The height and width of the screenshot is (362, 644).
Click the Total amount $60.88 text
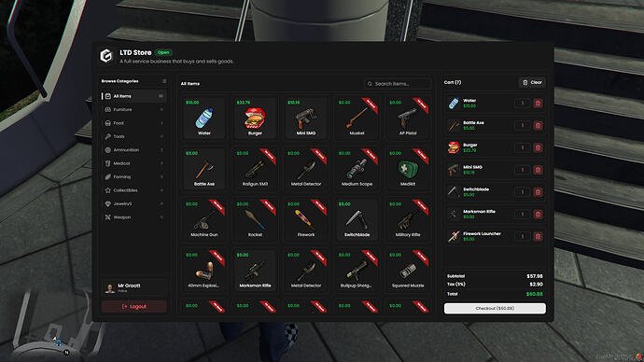pyautogui.click(x=535, y=294)
